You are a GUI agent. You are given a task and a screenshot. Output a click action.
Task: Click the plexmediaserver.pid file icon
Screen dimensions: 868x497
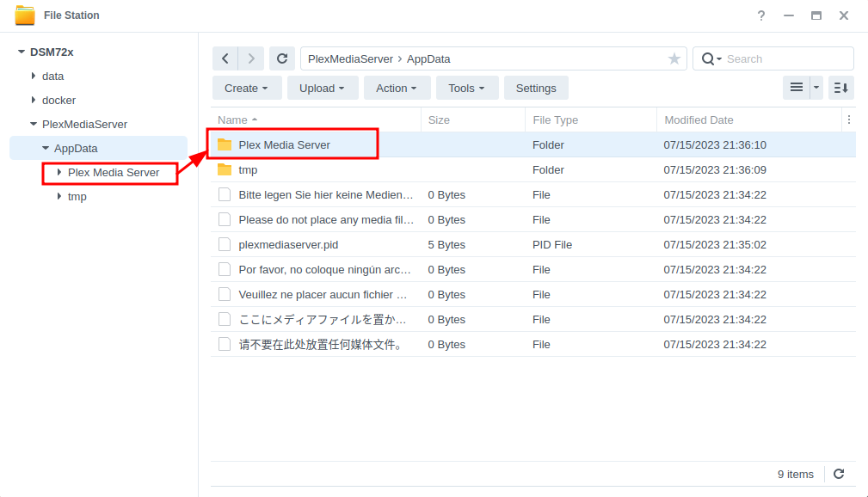pos(225,244)
